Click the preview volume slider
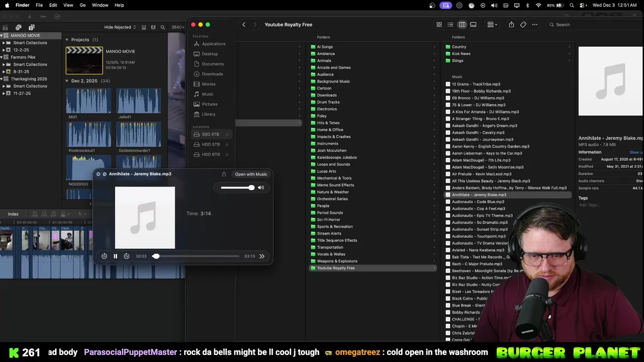 pos(237,188)
